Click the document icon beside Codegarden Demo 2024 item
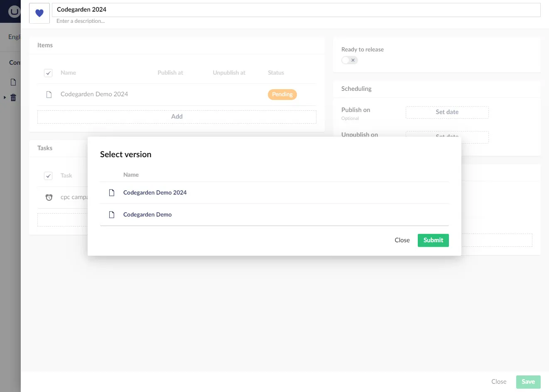 pos(49,94)
